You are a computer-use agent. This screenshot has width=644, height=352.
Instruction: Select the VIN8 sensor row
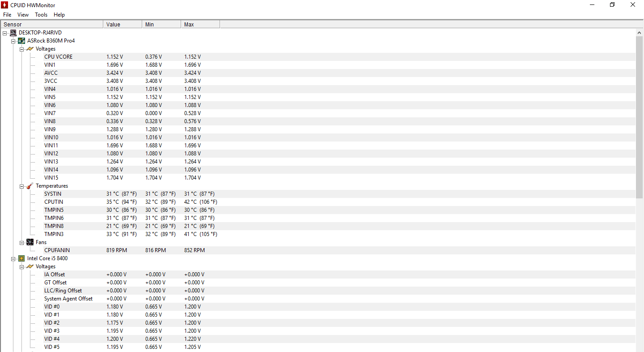click(339, 121)
